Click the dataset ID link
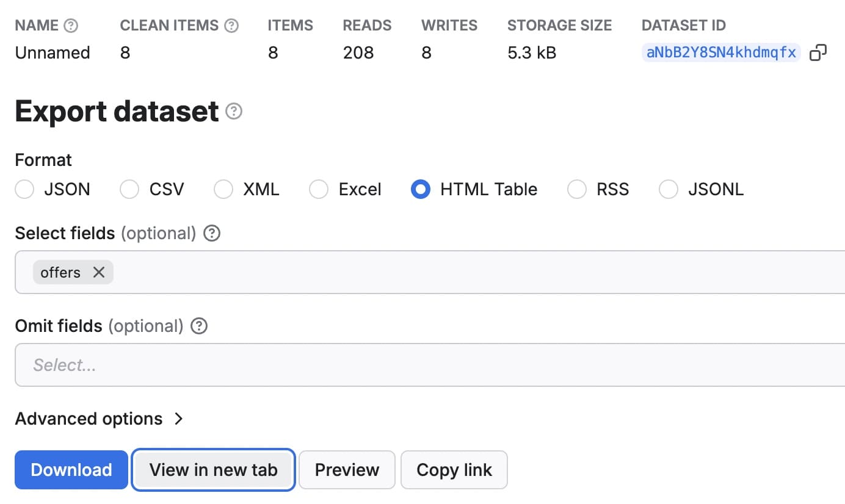This screenshot has width=845, height=504. pyautogui.click(x=720, y=53)
